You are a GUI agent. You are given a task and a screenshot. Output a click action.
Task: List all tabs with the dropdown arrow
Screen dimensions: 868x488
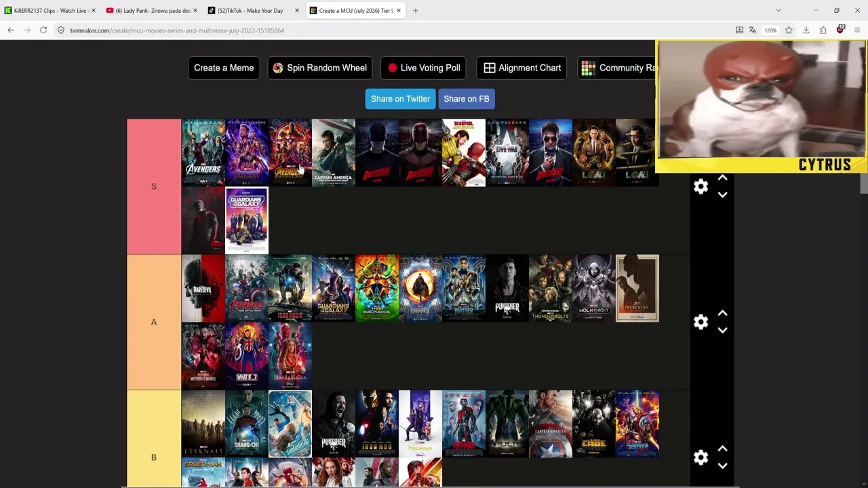pos(778,10)
